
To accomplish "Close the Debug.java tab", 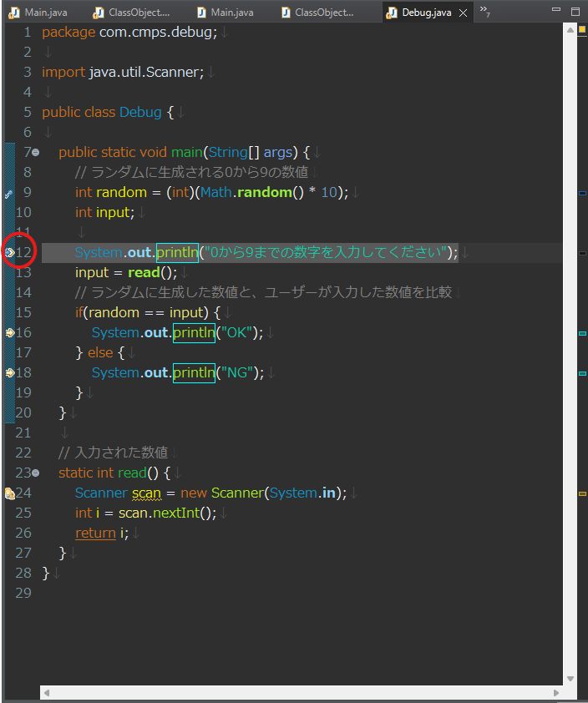I will pos(464,13).
